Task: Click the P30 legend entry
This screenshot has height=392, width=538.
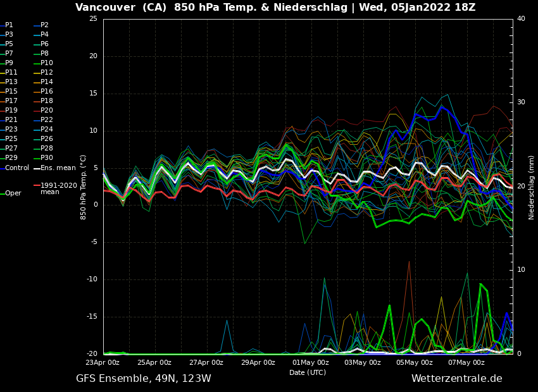Action: (47, 158)
